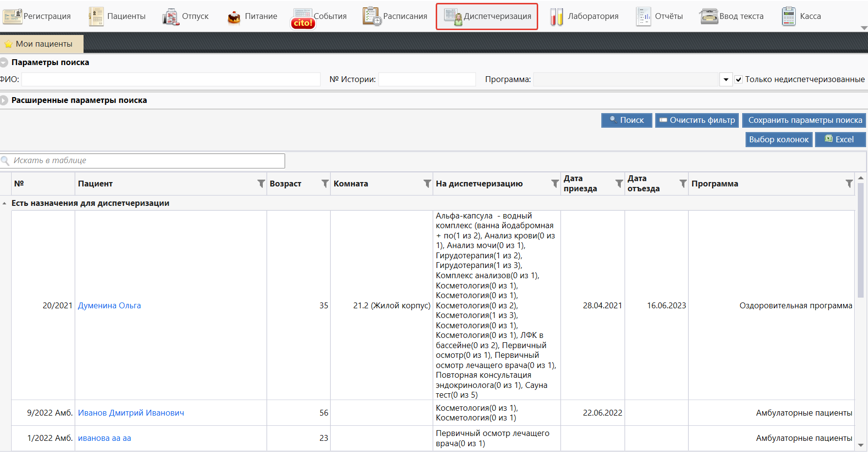Open the Лаборатория test tubes icon
This screenshot has width=868, height=452.
point(556,17)
